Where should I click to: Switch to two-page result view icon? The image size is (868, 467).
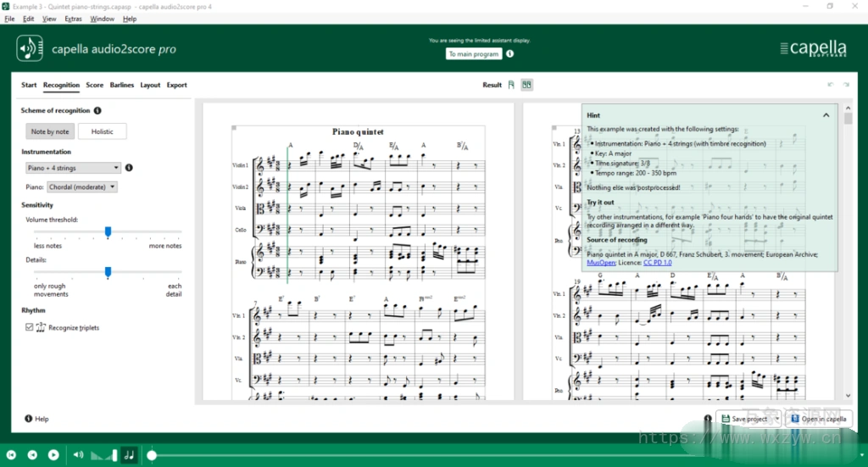[x=526, y=85]
